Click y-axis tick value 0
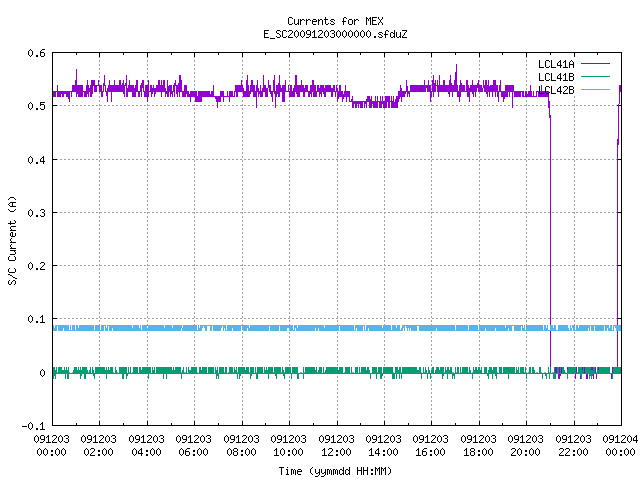 (42, 373)
